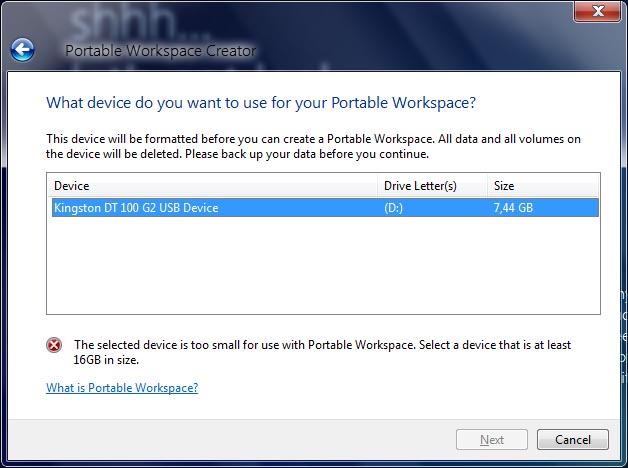
Task: Click the Drive Letter(s) column header
Action: [420, 186]
